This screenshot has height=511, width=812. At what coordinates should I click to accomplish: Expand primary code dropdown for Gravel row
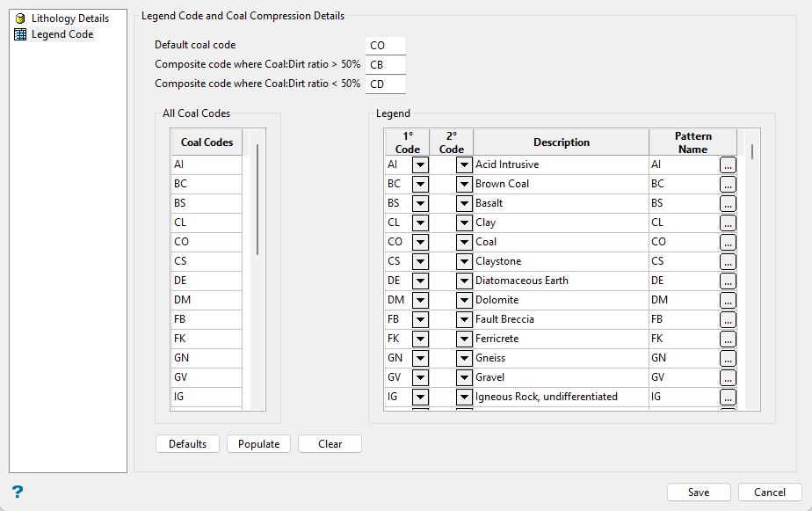[420, 377]
